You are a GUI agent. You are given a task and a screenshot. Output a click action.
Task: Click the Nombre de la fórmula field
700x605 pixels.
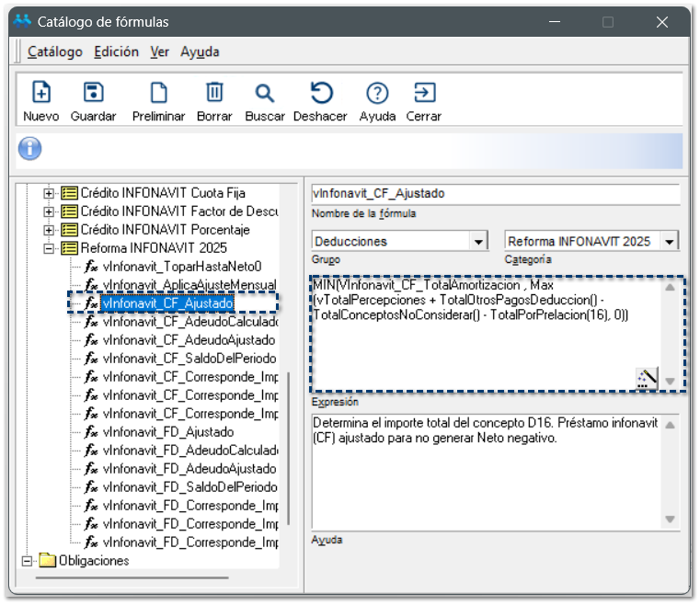[x=495, y=194]
